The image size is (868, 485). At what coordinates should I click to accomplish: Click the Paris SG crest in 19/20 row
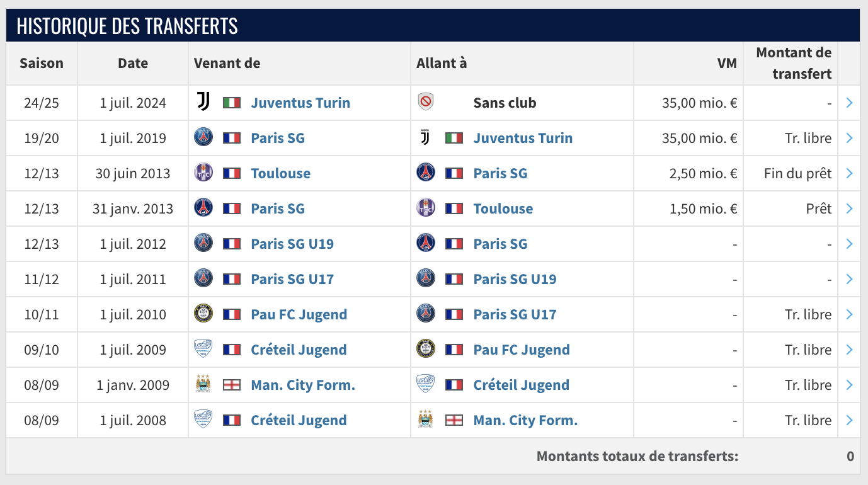(x=203, y=137)
